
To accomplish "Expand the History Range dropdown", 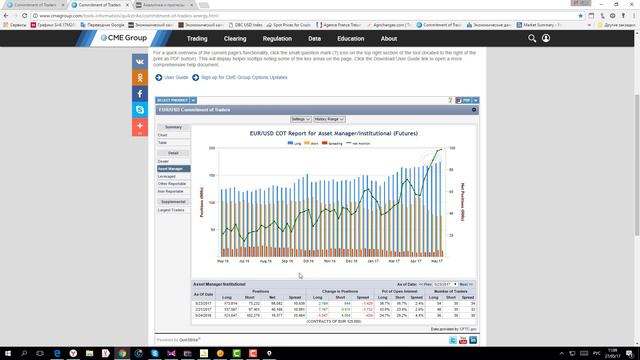I will [329, 119].
